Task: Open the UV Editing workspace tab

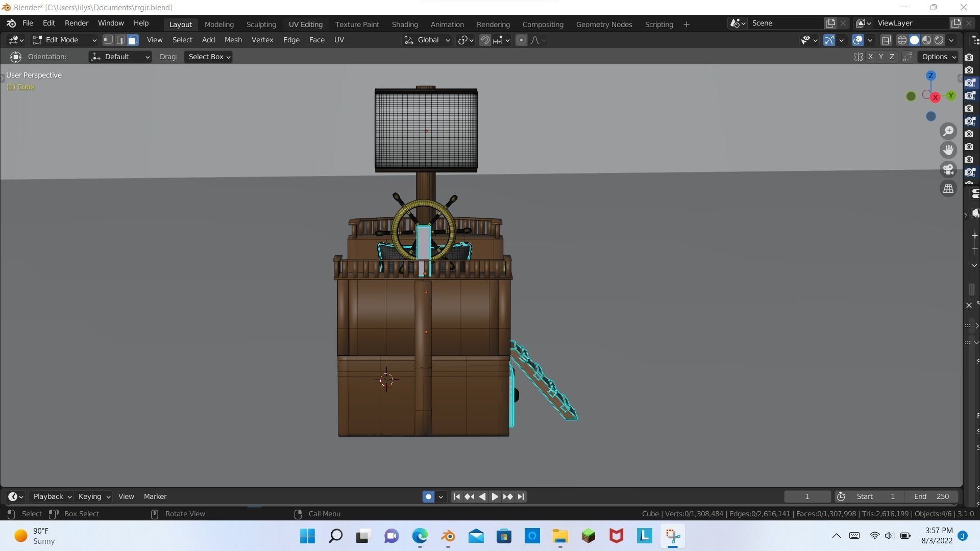Action: tap(305, 24)
